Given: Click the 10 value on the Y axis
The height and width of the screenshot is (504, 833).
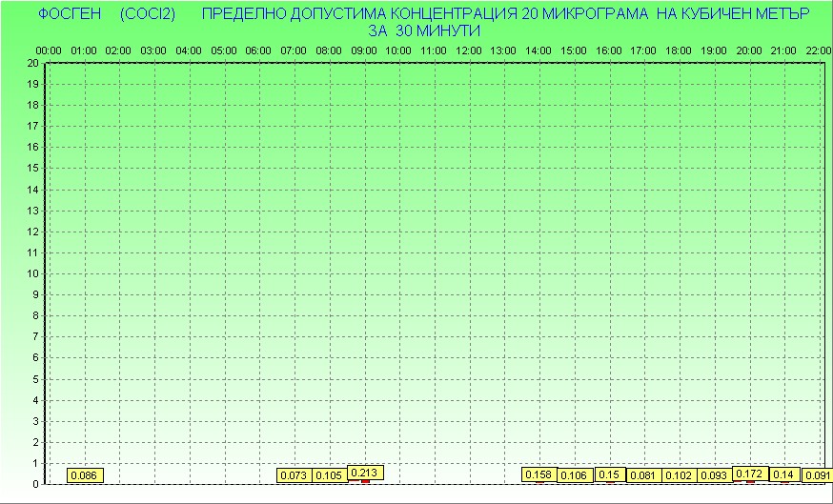Looking at the screenshot, I should 33,273.
